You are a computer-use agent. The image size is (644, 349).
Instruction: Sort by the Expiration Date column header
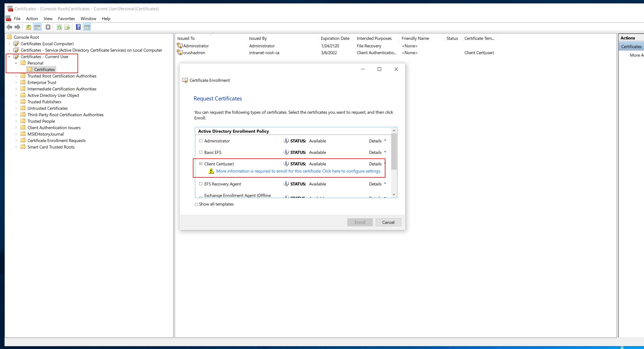coord(336,38)
